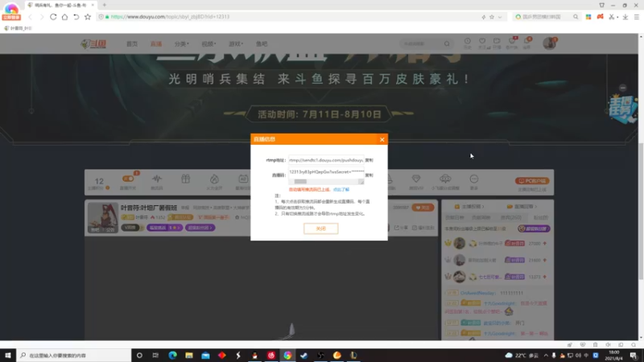
Task: Bookmark page using star icon left of URL
Action: point(88,17)
